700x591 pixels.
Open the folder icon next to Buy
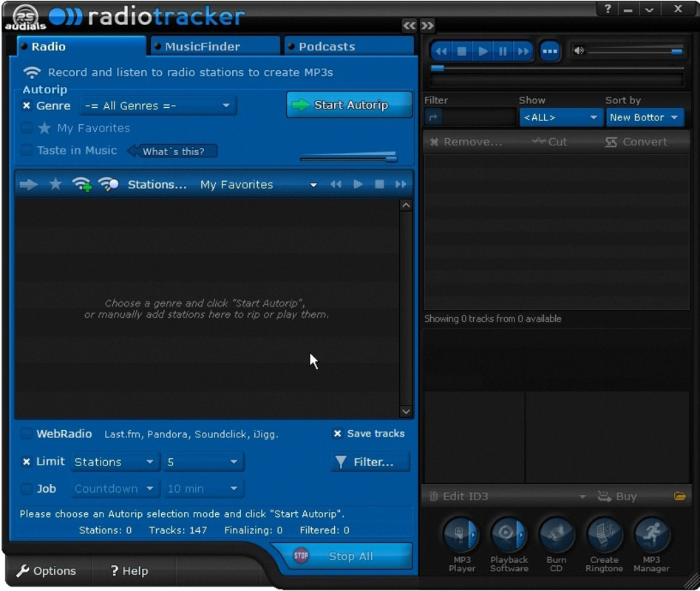point(680,496)
